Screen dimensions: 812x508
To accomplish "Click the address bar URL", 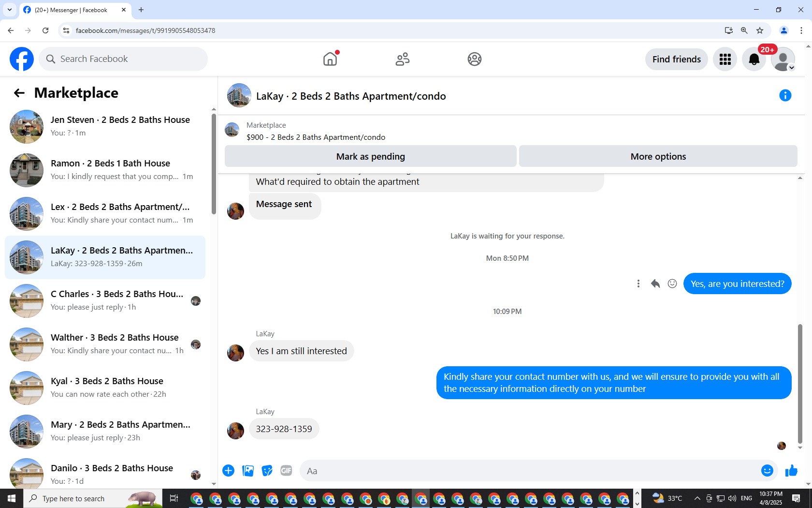I will point(145,30).
